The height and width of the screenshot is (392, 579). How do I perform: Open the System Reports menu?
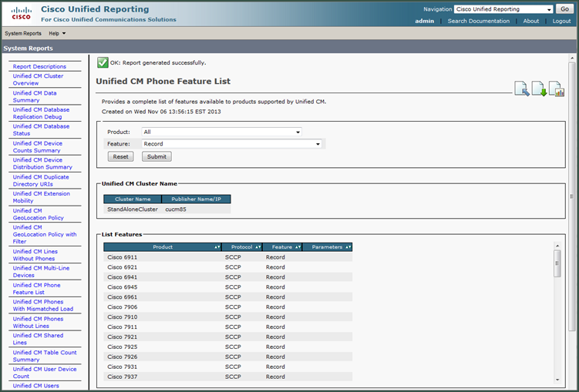[x=23, y=33]
